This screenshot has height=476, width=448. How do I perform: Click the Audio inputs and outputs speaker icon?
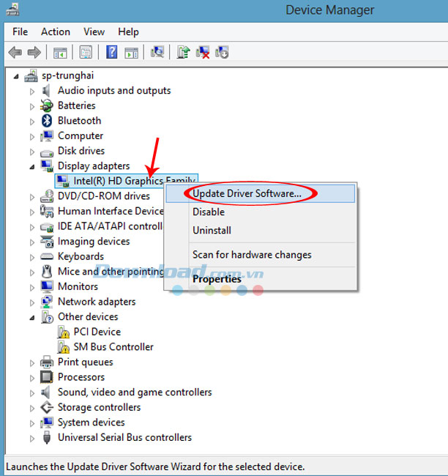pos(46,91)
